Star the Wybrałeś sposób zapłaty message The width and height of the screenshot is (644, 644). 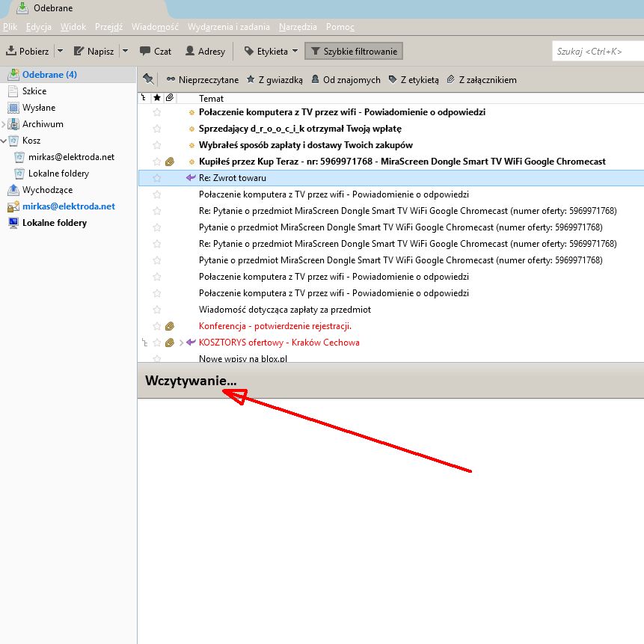(x=157, y=145)
